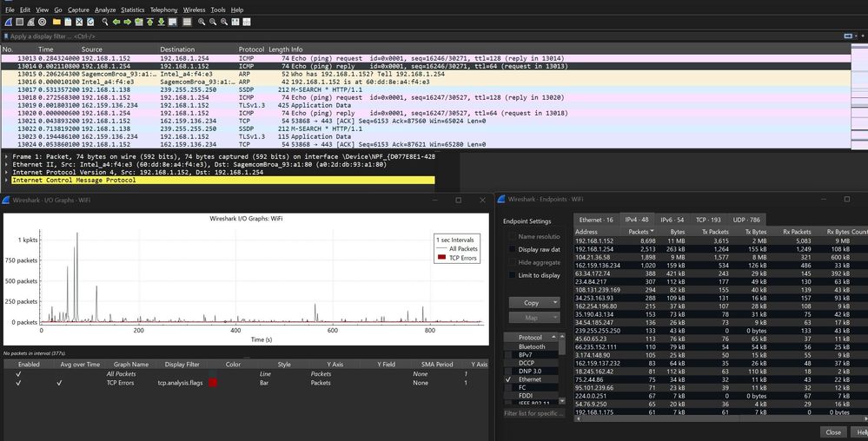Toggle Enabled check for All Packets graph
Screen dimensions: 868x441
(x=18, y=374)
